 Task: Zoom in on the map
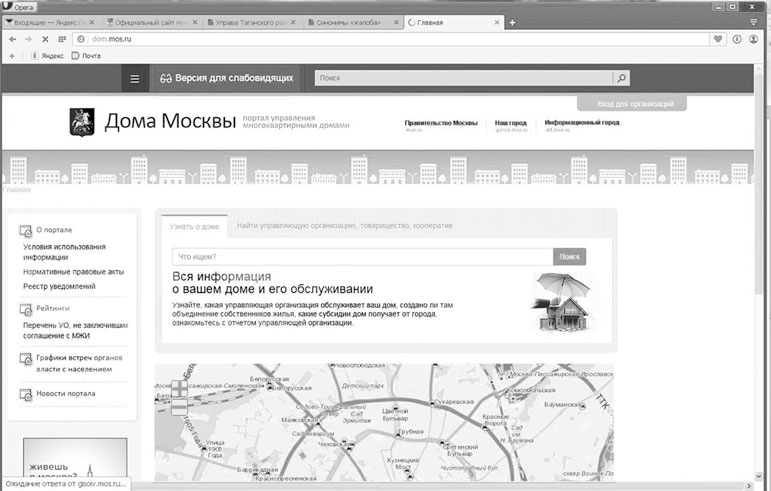(x=179, y=389)
